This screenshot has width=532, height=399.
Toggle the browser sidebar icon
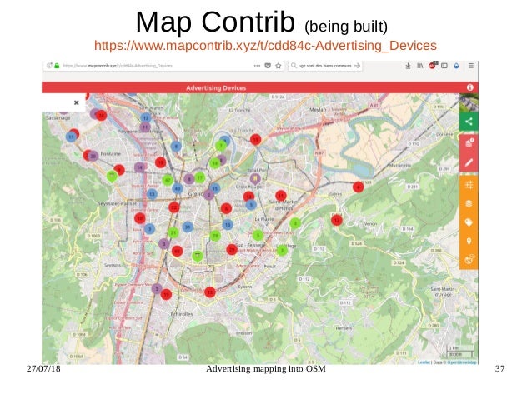tap(444, 66)
